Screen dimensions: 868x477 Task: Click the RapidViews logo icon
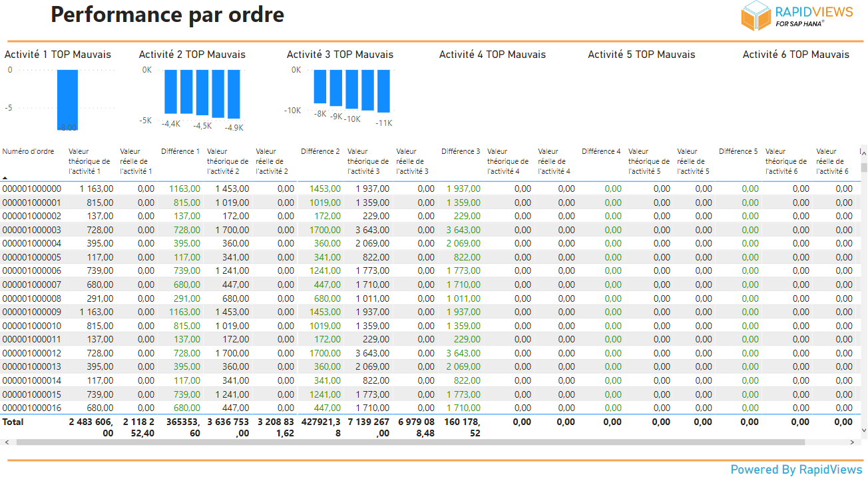point(756,16)
